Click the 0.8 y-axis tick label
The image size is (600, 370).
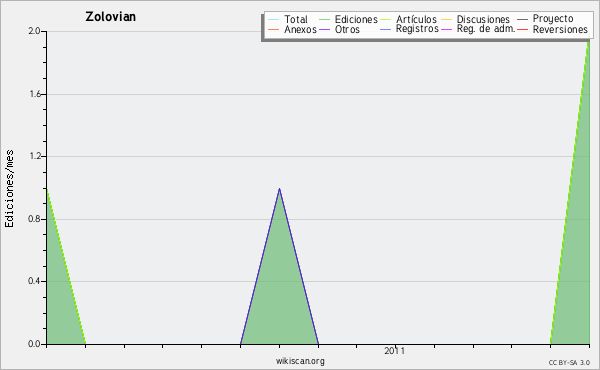34,219
